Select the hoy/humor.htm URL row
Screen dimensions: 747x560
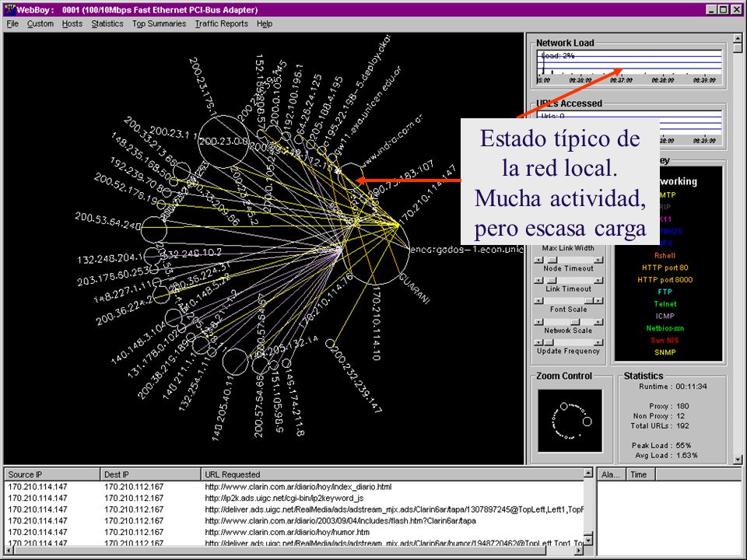(x=294, y=532)
